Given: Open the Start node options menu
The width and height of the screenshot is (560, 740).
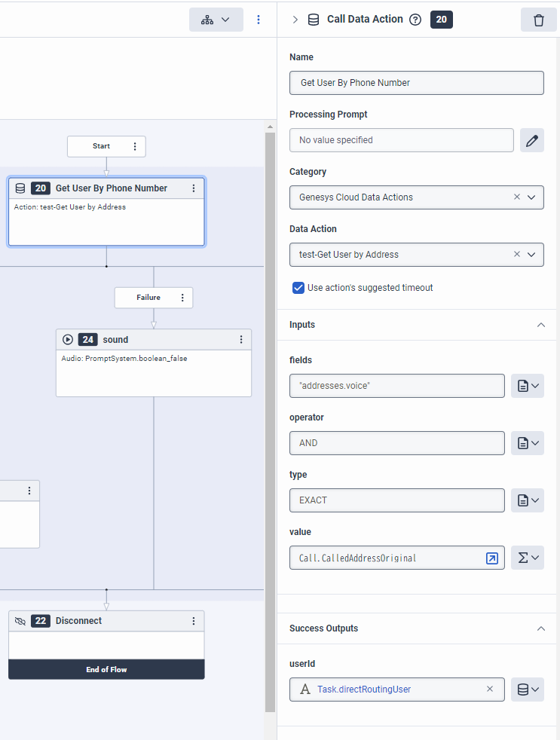Looking at the screenshot, I should 135,146.
